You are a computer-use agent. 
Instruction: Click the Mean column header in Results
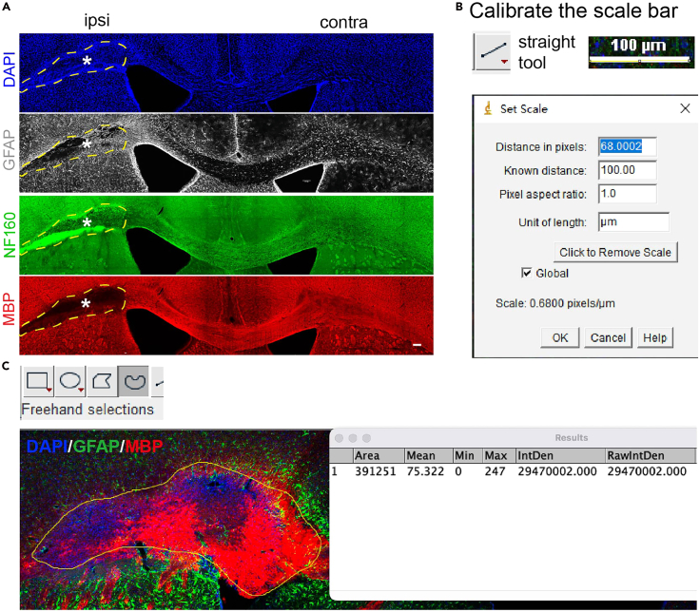(x=429, y=455)
